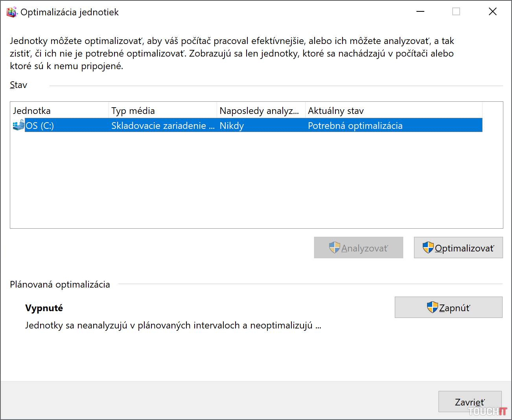Click the Optimalizácia jednotiek app icon in title bar
Screen dimensions: 512x420
click(x=12, y=12)
